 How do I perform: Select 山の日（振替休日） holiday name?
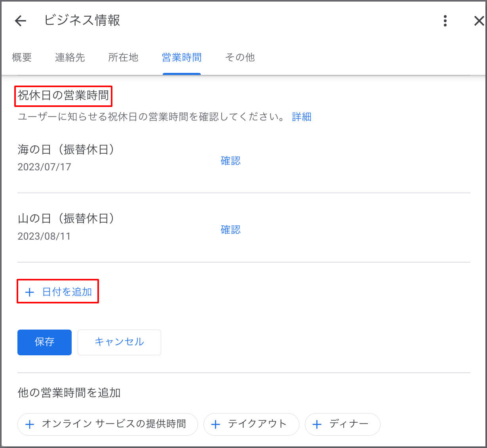(x=66, y=218)
